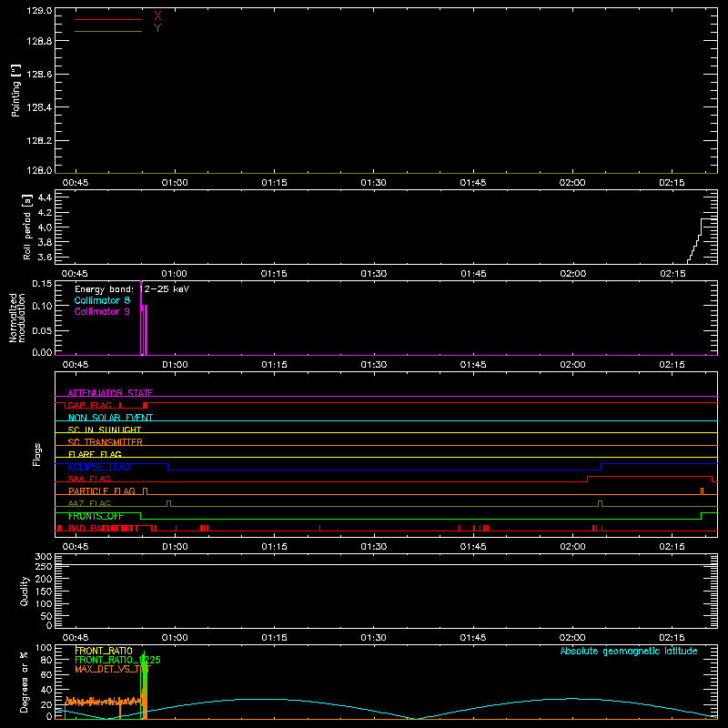Select the olive Y legend line sample
The height and width of the screenshot is (728, 728).
point(108,31)
